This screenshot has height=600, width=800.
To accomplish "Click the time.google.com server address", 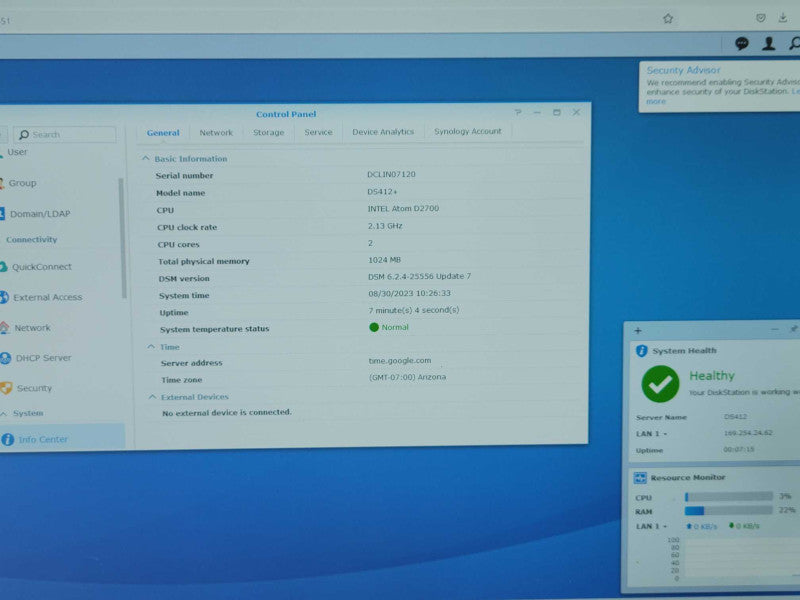I will tap(400, 361).
